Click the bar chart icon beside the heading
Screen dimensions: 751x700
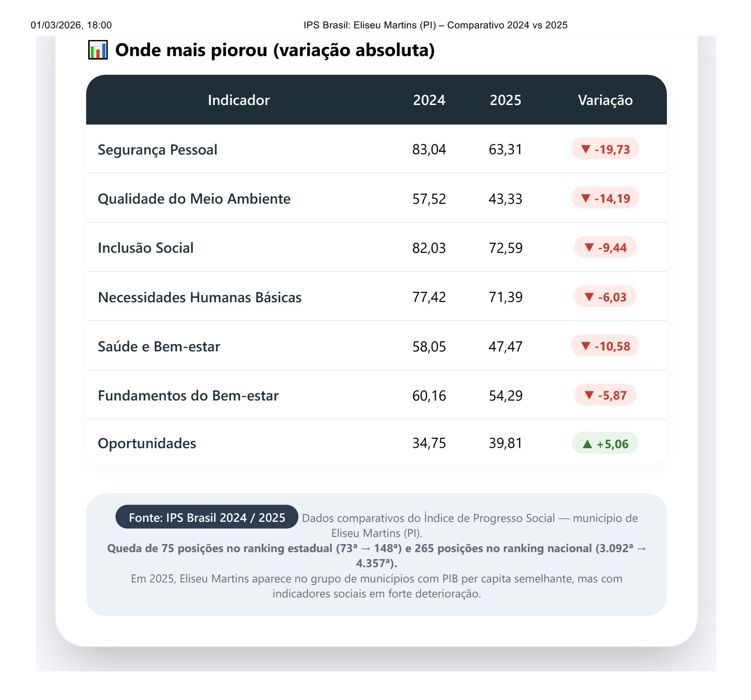(x=98, y=50)
